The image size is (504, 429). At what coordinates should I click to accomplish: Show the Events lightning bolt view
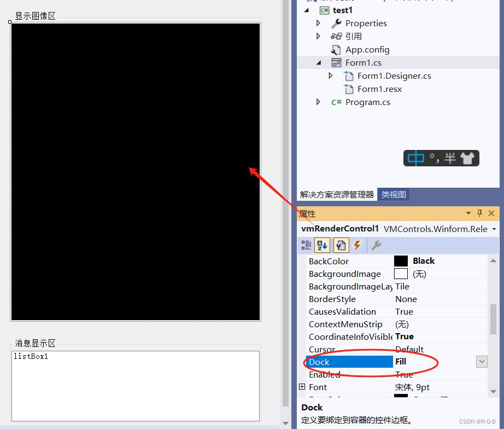tap(358, 245)
